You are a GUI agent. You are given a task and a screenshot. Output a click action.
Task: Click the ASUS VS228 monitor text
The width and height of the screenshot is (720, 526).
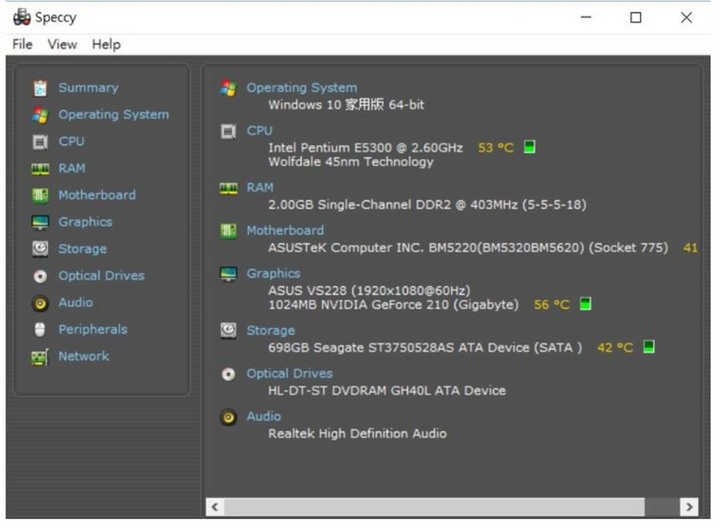369,291
